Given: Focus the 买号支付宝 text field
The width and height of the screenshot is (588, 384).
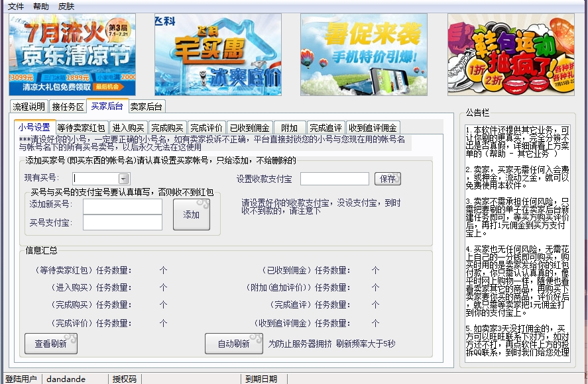Looking at the screenshot, I should [123, 222].
